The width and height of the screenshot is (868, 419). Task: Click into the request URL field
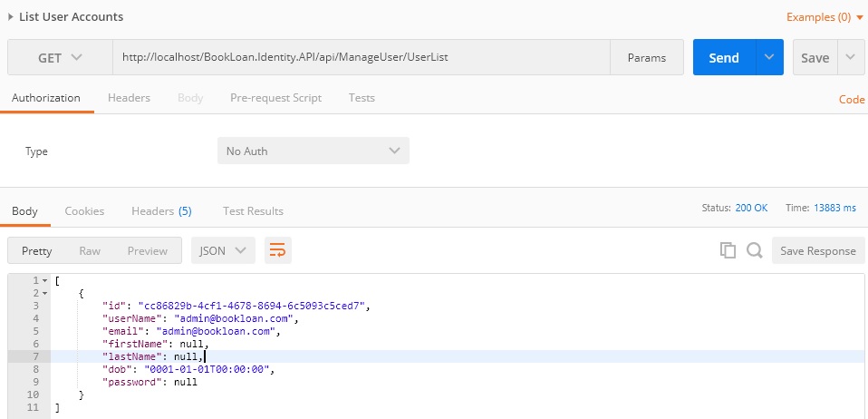(x=362, y=57)
